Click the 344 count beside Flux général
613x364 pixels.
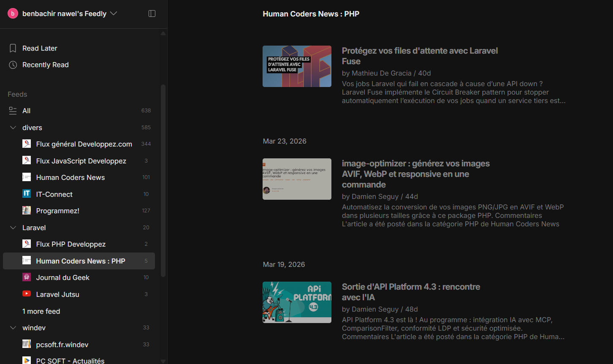tap(146, 144)
